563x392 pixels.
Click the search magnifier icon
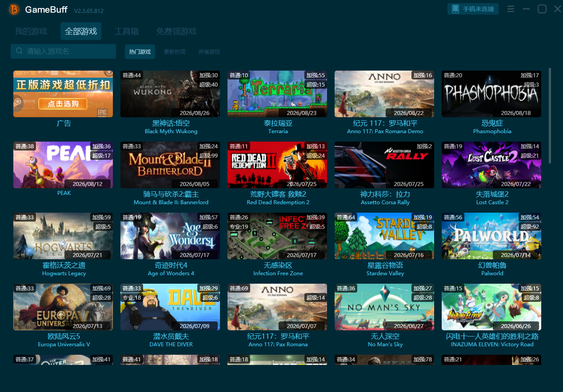(19, 51)
